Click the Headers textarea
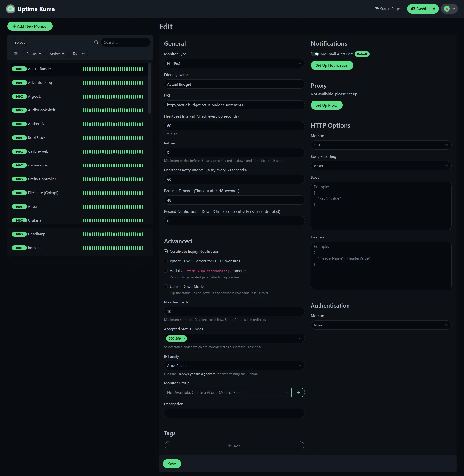464x476 pixels. 381,266
